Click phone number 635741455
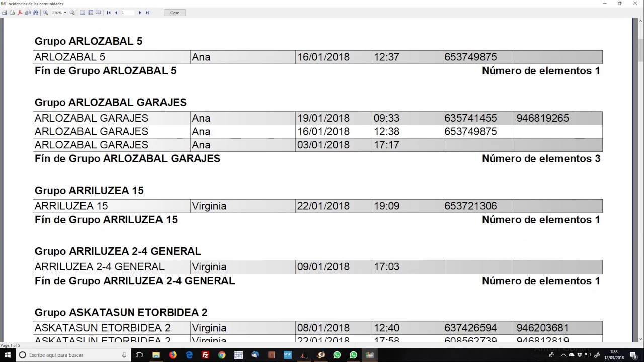Screen dimensions: 644x362 [x=470, y=118]
